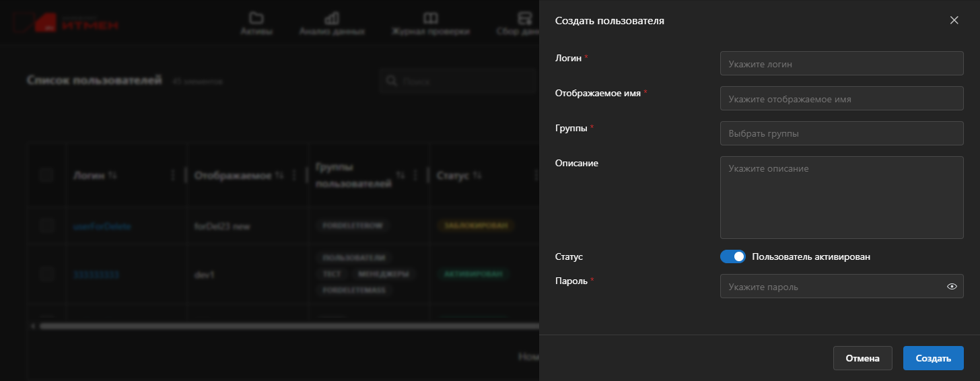Open the Анализ данных chart icon

(x=332, y=18)
